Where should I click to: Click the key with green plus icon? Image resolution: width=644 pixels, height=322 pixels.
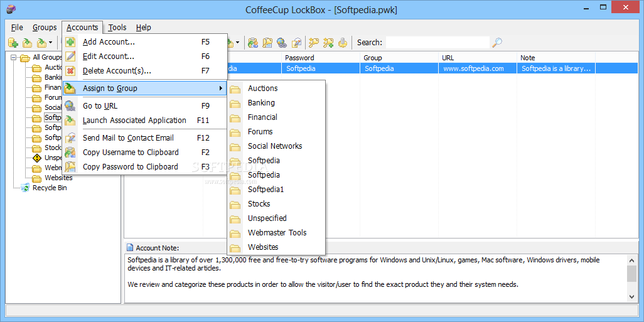(x=328, y=42)
